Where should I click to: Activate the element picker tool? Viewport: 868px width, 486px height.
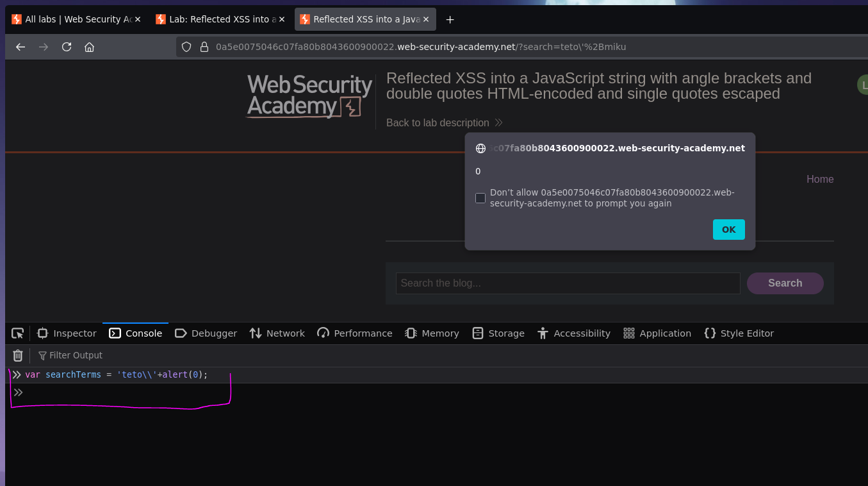click(x=18, y=333)
